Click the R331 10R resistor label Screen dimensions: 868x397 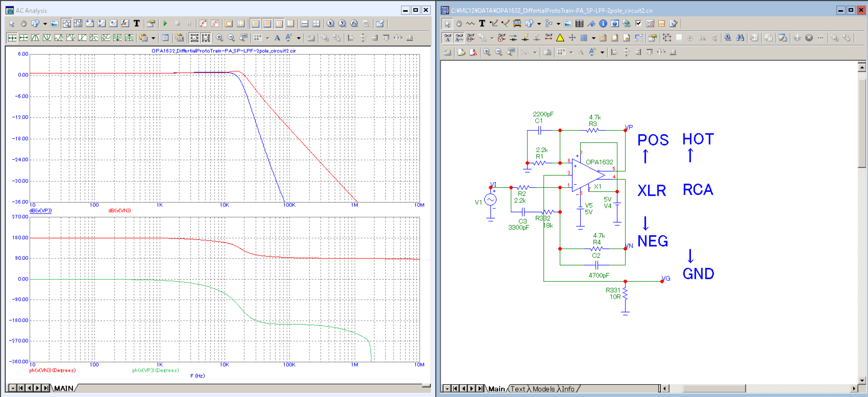click(613, 293)
